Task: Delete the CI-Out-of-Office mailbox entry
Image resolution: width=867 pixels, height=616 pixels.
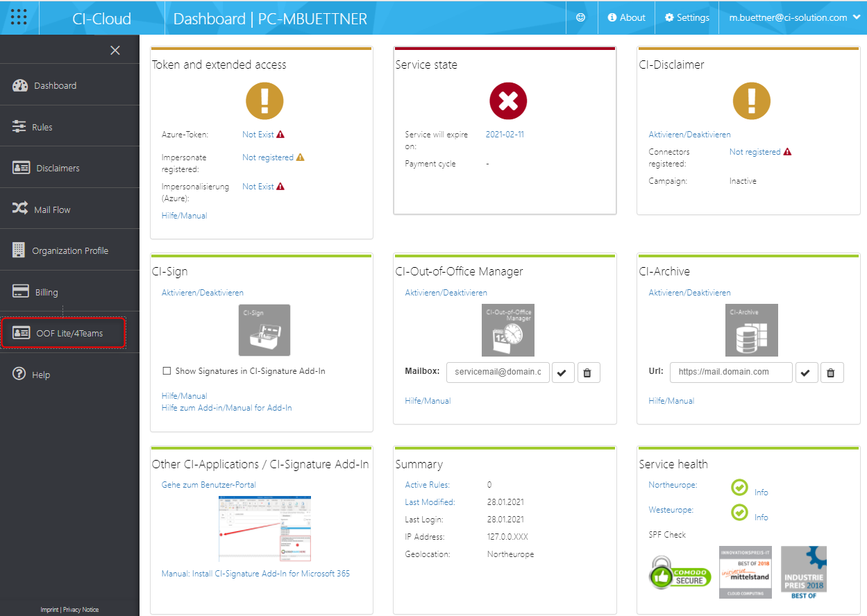Action: 587,373
